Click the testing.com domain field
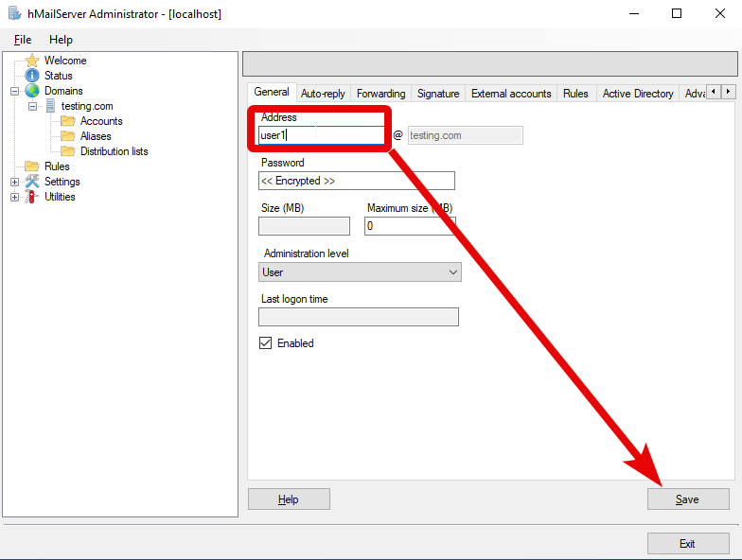 click(466, 135)
